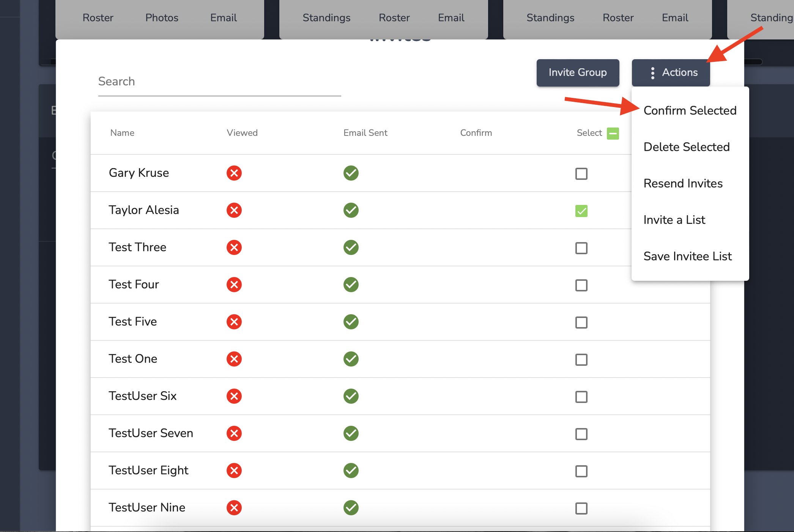Select TestUser Six's checkbox

[581, 397]
